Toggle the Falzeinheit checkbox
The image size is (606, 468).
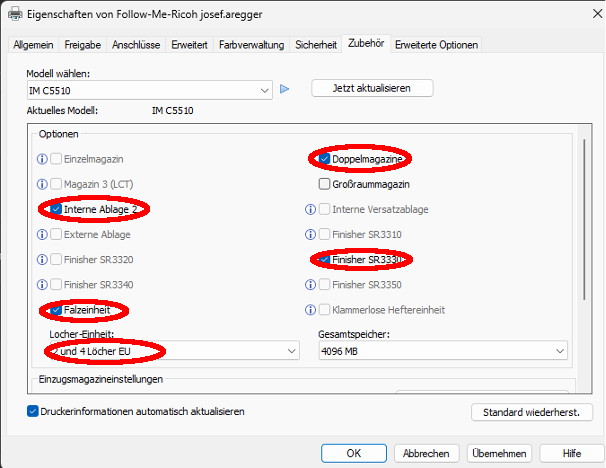[x=56, y=310]
